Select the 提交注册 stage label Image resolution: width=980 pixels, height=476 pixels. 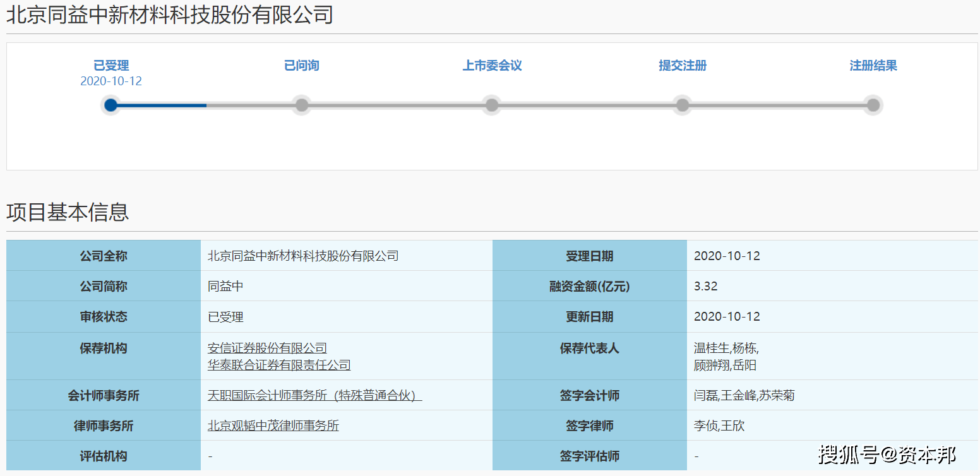[683, 66]
